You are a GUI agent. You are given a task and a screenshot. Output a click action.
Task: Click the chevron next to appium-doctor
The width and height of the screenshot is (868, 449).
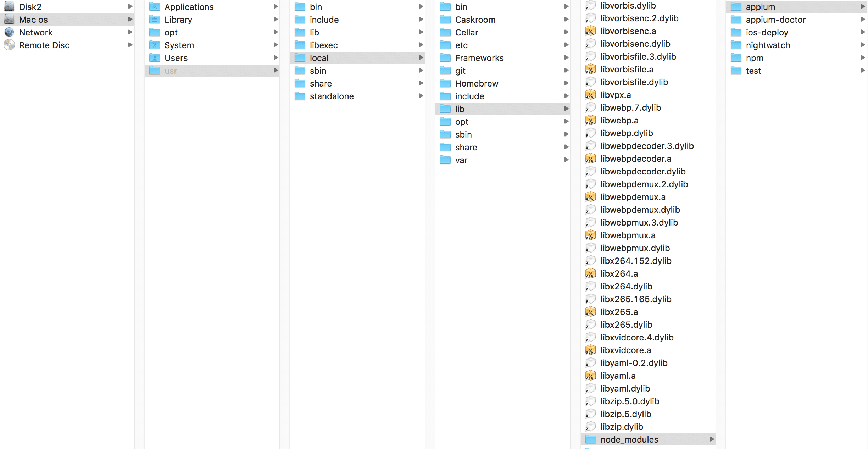[x=863, y=20]
